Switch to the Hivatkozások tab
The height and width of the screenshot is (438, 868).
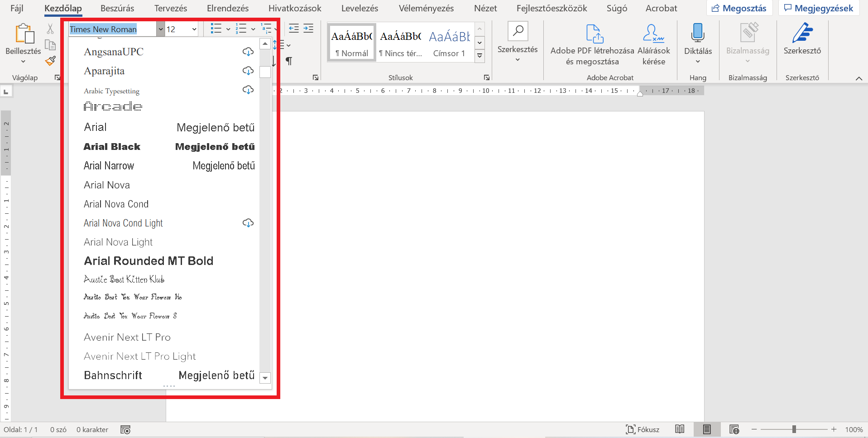click(x=295, y=8)
